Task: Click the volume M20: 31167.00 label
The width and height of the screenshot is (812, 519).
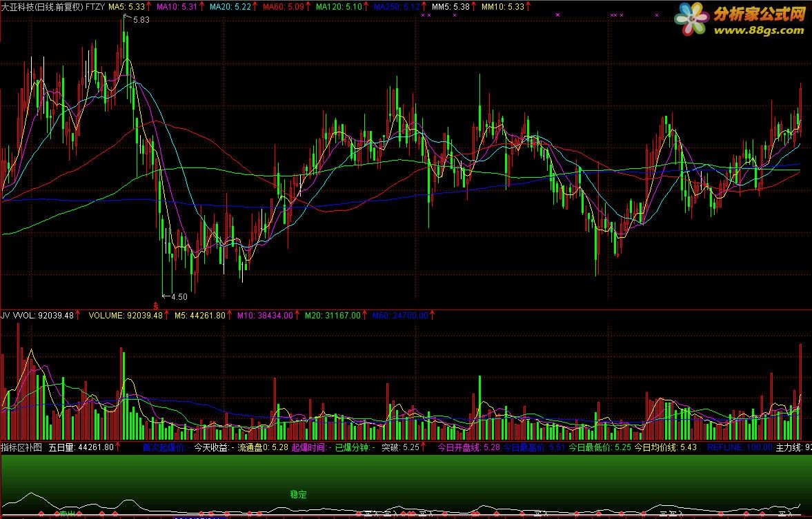Action: (332, 315)
